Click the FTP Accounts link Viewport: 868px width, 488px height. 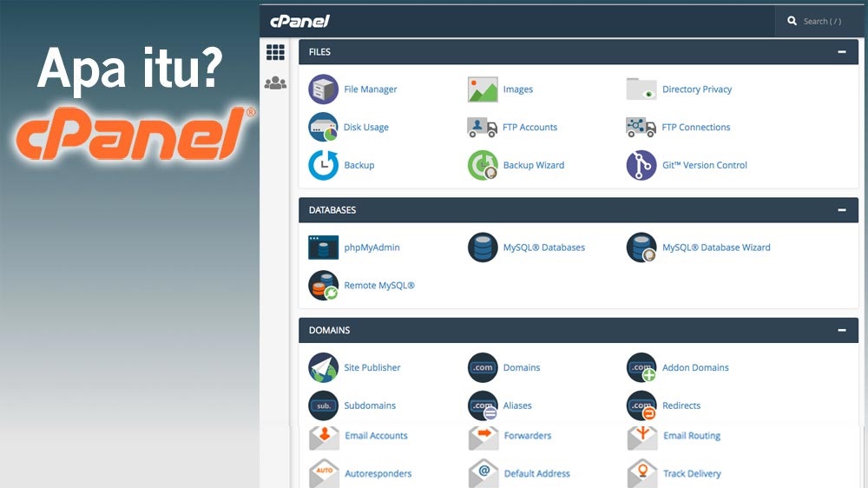(x=529, y=127)
